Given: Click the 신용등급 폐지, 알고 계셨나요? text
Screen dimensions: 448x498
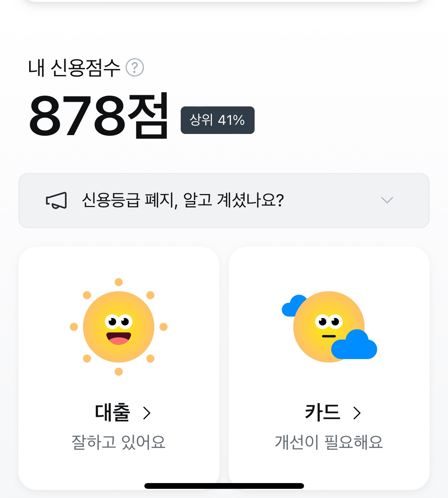Looking at the screenshot, I should click(183, 200).
